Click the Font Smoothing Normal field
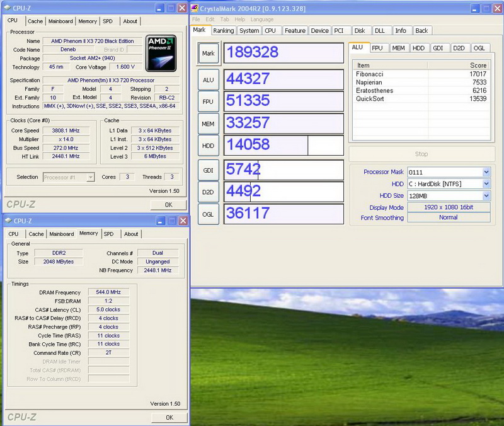 coord(448,218)
